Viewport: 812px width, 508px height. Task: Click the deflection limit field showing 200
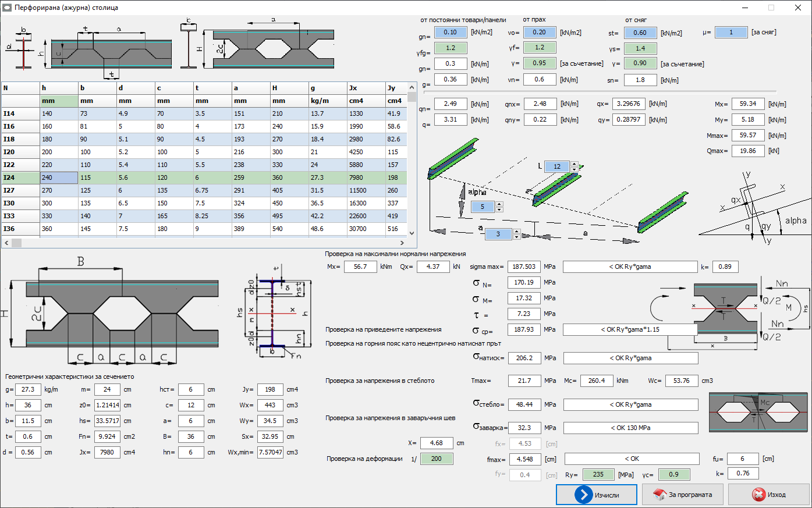point(436,459)
